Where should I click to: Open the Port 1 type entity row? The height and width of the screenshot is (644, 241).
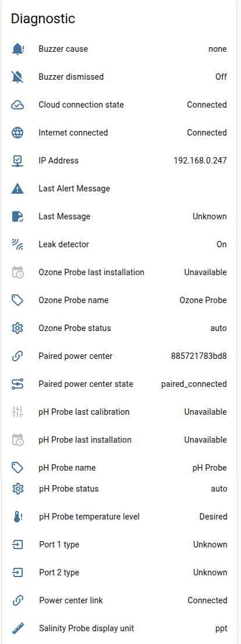click(119, 544)
